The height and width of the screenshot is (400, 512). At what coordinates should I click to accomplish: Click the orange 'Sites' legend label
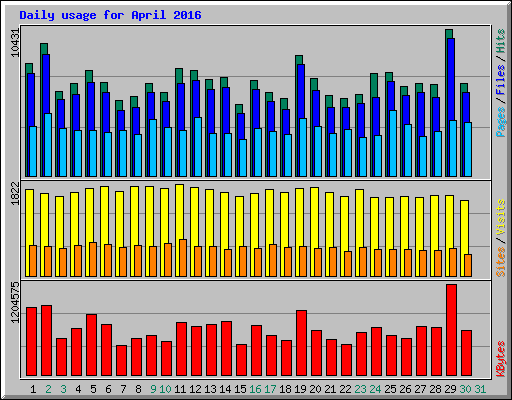click(x=501, y=262)
